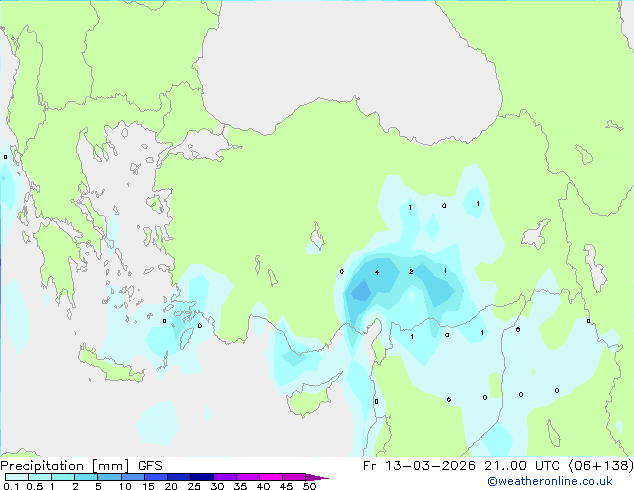Click the 'Precipitation [mm] GFS' title

point(81,466)
